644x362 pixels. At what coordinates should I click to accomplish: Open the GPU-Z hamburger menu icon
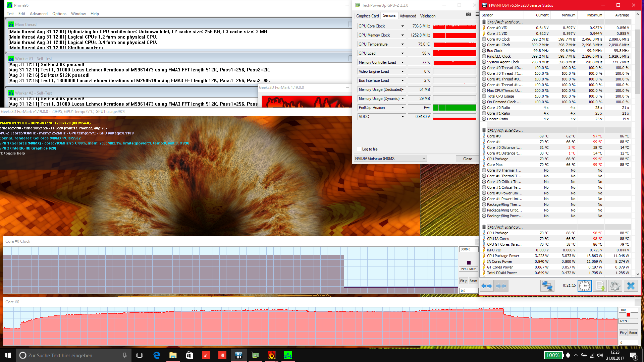477,14
